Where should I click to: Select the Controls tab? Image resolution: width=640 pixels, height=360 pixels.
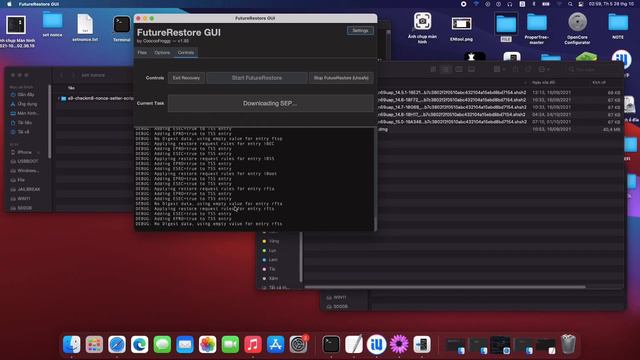pos(186,53)
